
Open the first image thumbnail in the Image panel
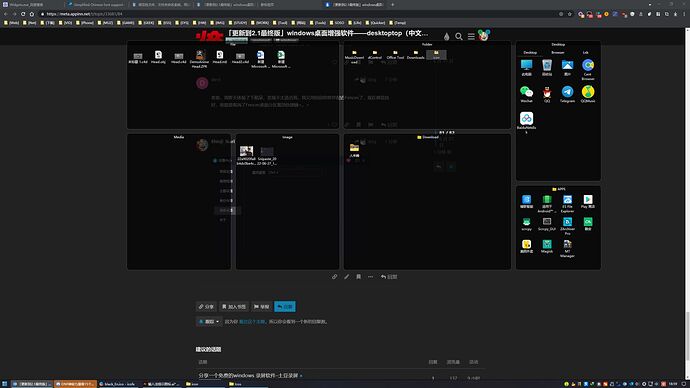tap(246, 152)
